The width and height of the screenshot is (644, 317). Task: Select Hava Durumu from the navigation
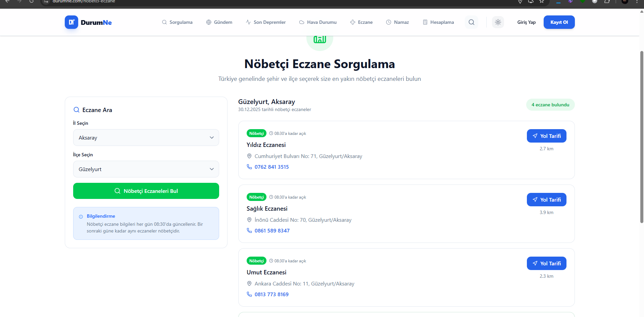tap(318, 22)
